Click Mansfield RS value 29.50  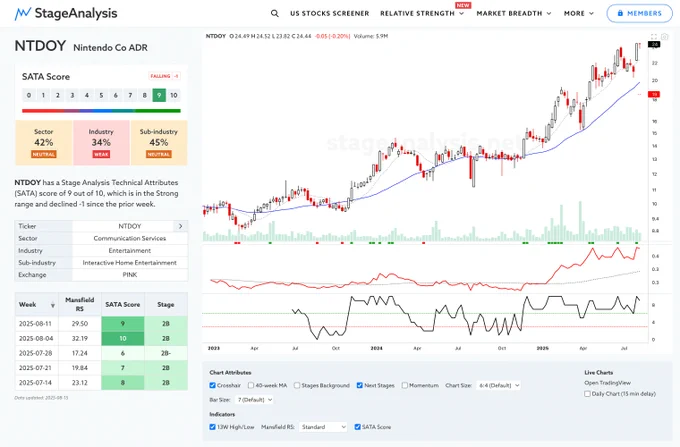[79, 323]
